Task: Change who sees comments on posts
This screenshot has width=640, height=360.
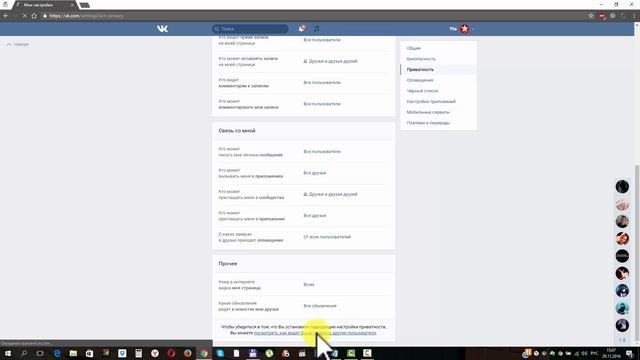Action: (322, 82)
